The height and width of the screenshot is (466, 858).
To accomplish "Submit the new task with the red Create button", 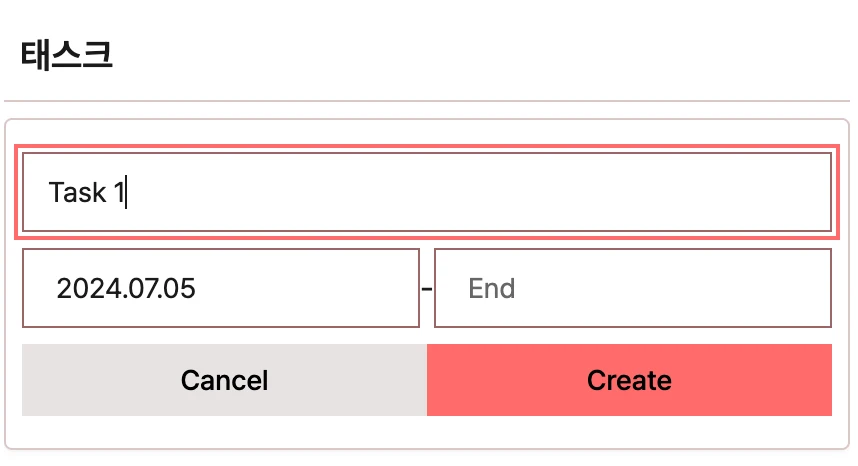I will (629, 380).
